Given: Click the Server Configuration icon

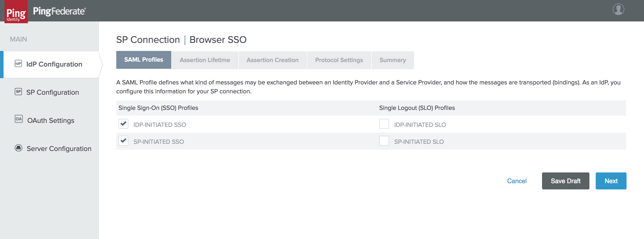Looking at the screenshot, I should click(19, 148).
